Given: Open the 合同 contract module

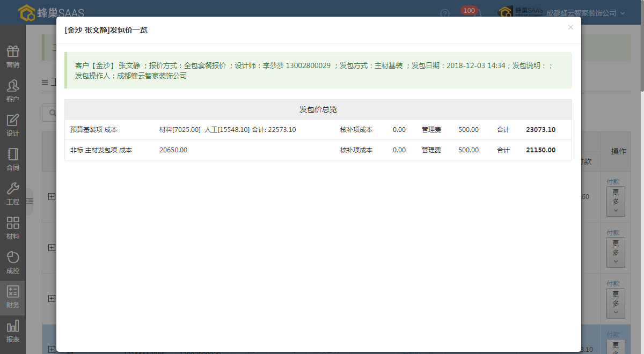Looking at the screenshot, I should [x=13, y=160].
